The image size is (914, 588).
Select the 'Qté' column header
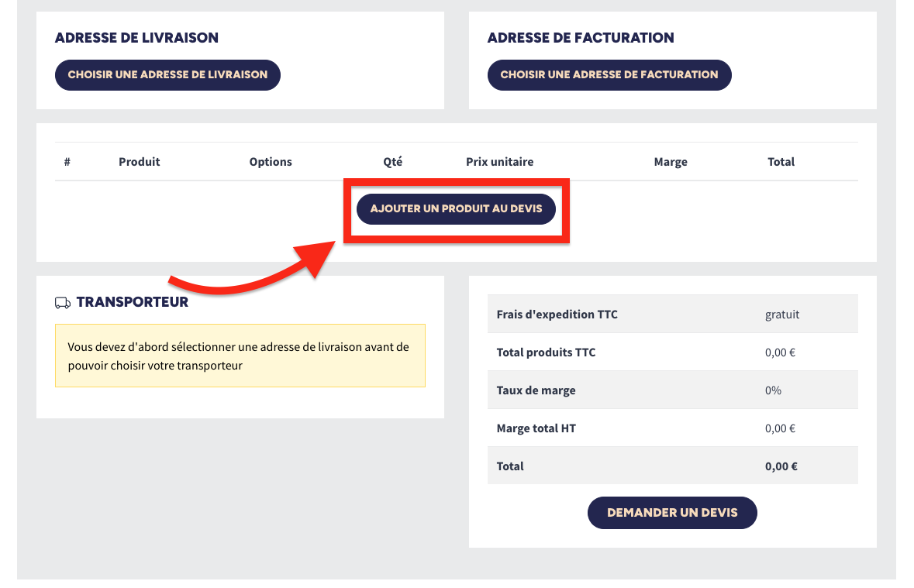coord(393,162)
